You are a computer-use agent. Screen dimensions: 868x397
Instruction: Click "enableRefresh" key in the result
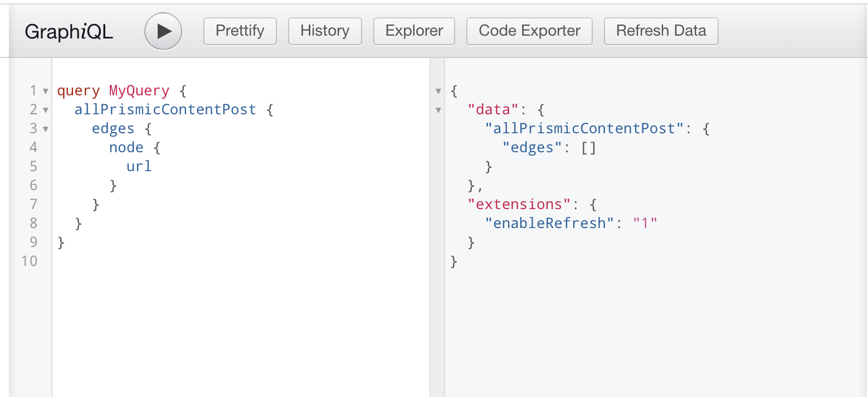tap(550, 223)
